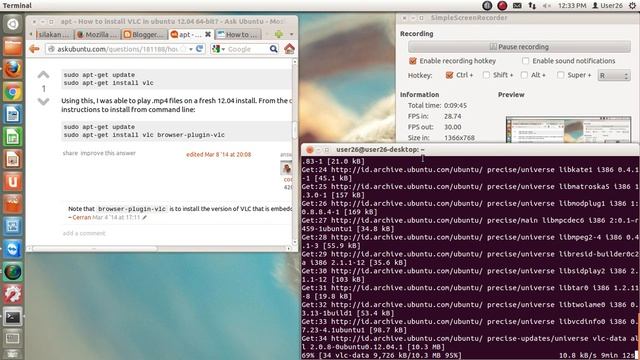Viewport: 640px width, 360px height.
Task: Open Ubuntu One from the launcher
Action: [x=13, y=182]
